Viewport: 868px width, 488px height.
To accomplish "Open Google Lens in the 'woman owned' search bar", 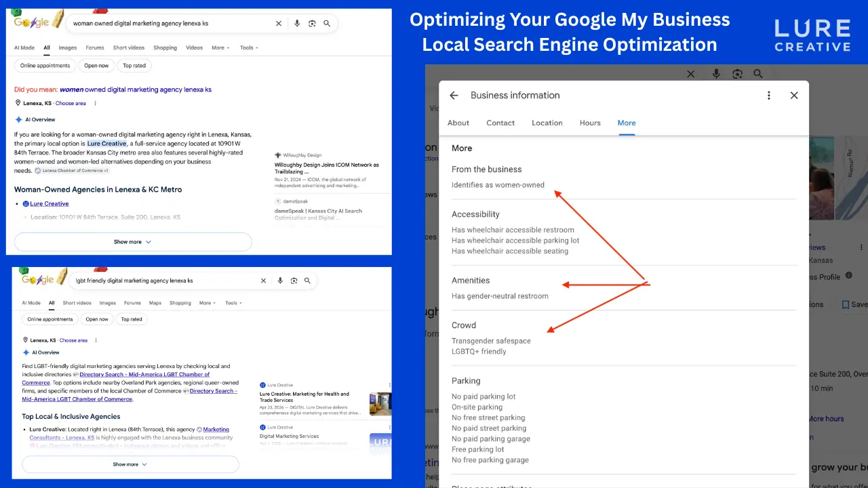I will pyautogui.click(x=312, y=23).
